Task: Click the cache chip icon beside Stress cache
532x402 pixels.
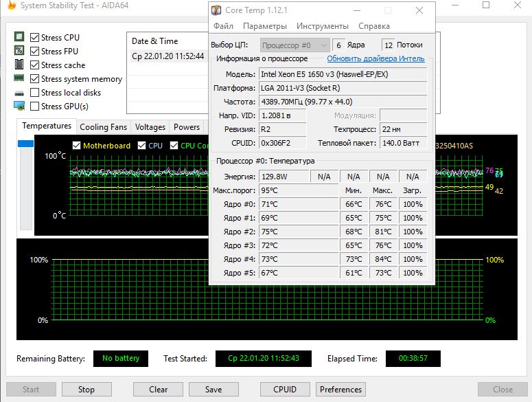Action: point(19,64)
